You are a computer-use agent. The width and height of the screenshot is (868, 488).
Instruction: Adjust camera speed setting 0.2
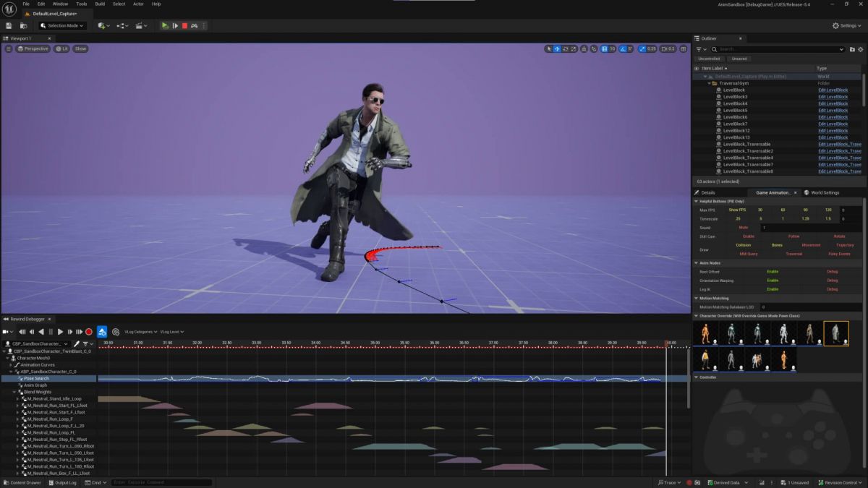(x=668, y=48)
